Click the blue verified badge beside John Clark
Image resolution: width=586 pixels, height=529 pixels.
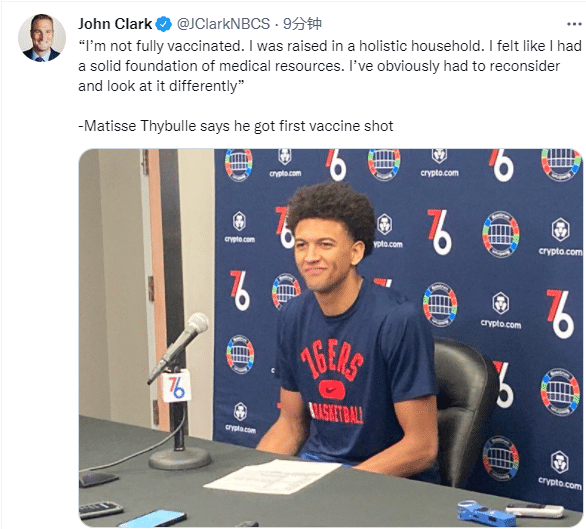pos(164,24)
